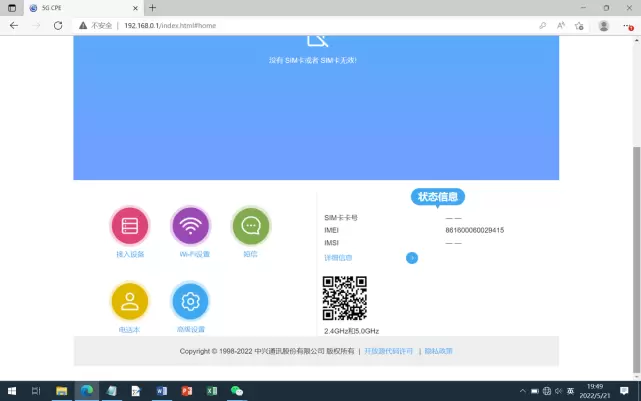Click the browser refresh icon

click(x=58, y=25)
